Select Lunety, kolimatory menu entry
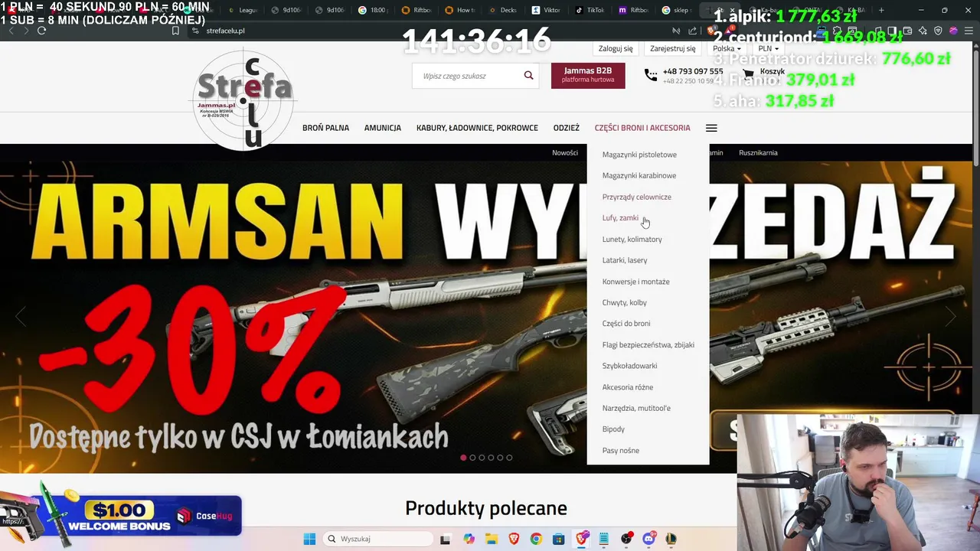This screenshot has width=980, height=551. [632, 239]
